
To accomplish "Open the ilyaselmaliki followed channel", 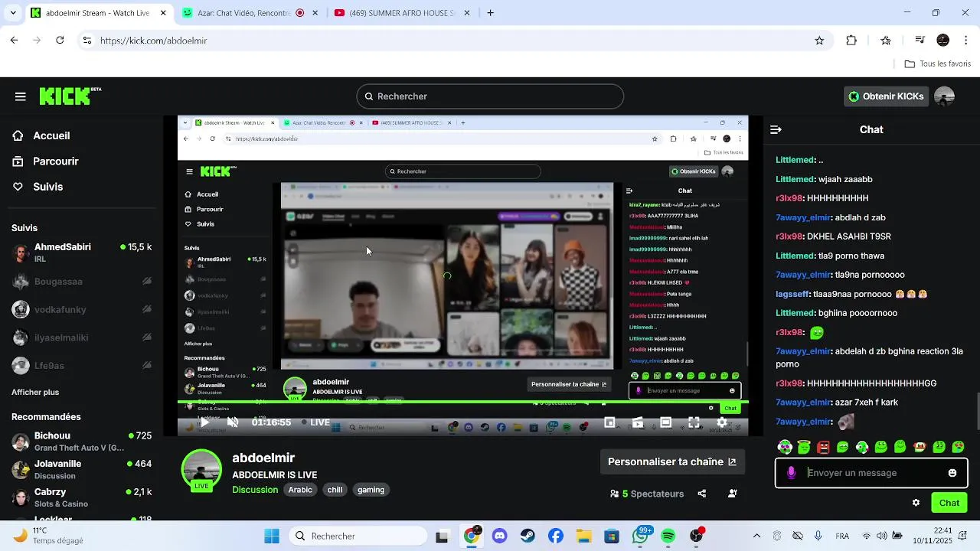I will click(x=83, y=337).
